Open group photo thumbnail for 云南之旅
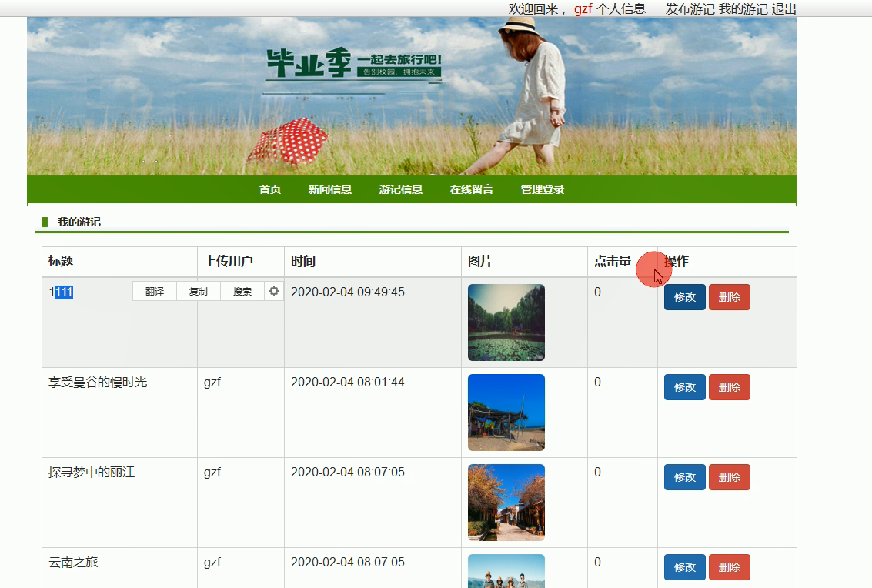The height and width of the screenshot is (588, 872). click(506, 571)
